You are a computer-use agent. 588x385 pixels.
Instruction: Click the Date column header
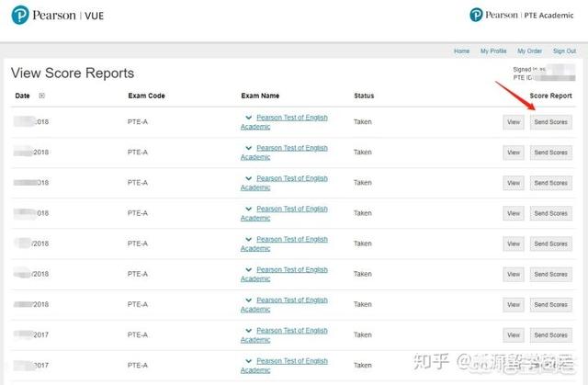pyautogui.click(x=22, y=96)
